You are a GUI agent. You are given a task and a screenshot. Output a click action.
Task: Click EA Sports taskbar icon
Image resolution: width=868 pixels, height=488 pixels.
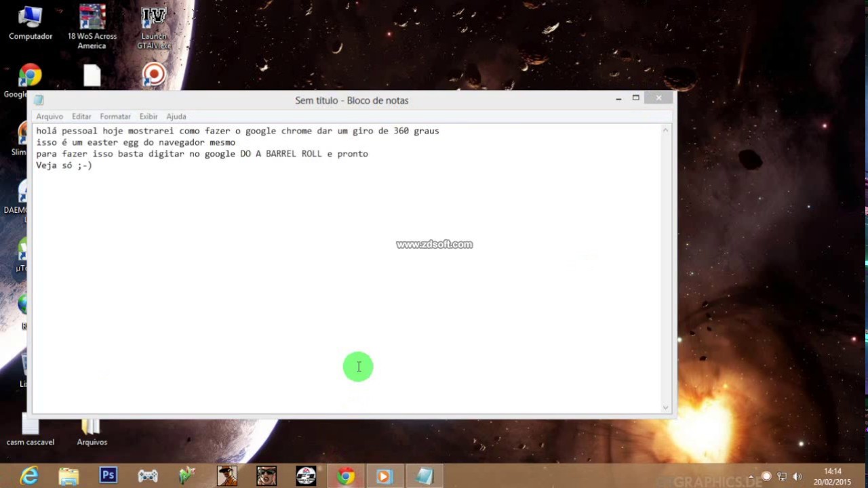306,476
